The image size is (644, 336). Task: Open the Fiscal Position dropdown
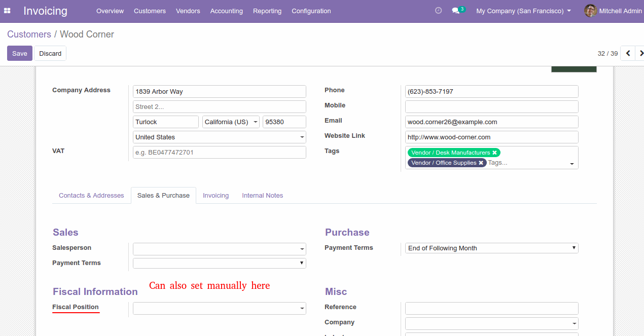pos(220,308)
